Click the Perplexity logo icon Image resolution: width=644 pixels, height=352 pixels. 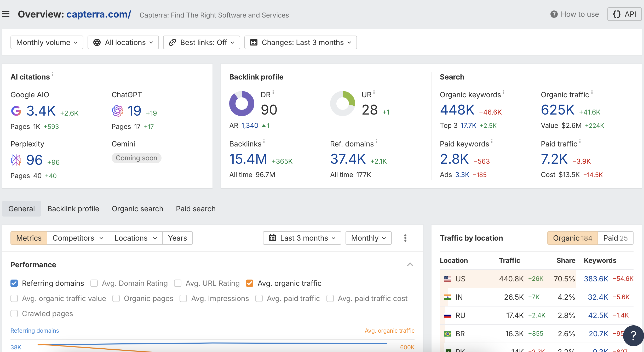(16, 160)
